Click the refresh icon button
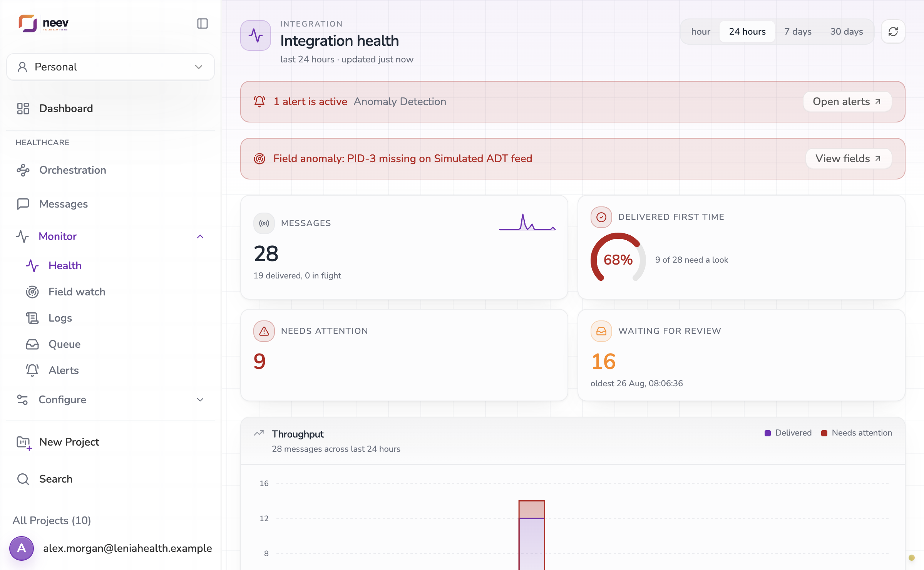Viewport: 924px width, 570px height. pyautogui.click(x=893, y=32)
